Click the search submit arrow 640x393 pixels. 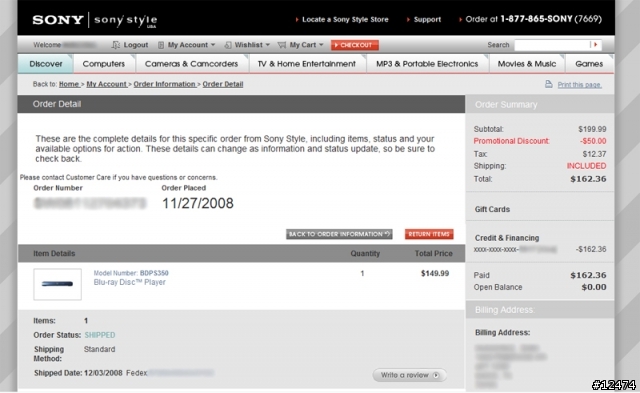point(596,44)
